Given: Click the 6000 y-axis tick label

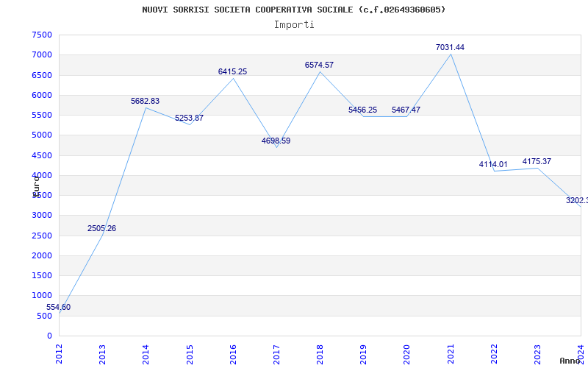Looking at the screenshot, I should (x=42, y=95).
